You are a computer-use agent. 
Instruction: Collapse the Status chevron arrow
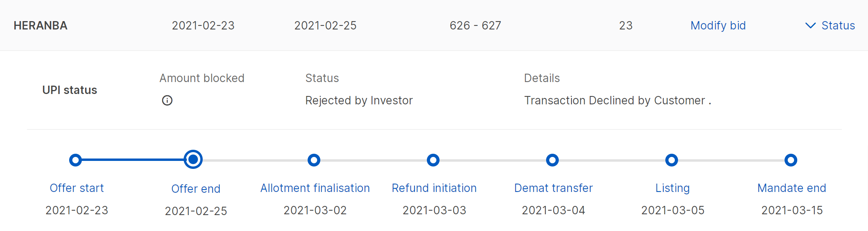(810, 26)
